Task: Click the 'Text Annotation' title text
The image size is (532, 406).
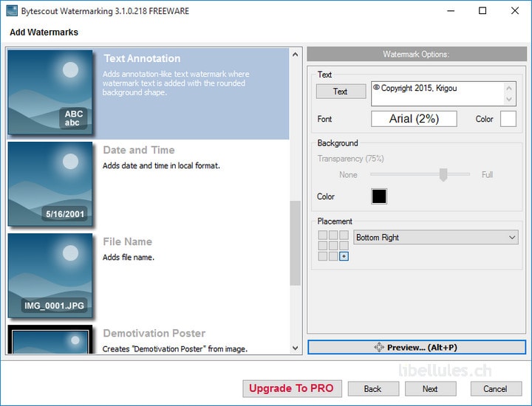Action: coord(142,58)
